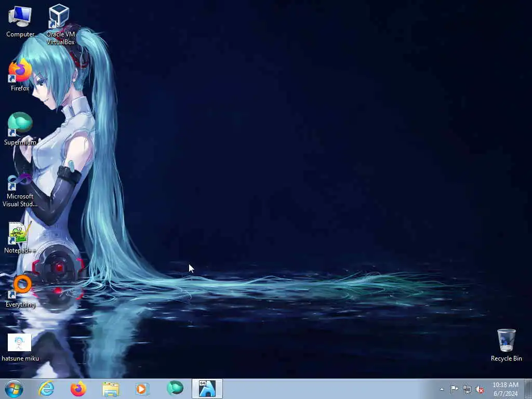Launch Internet Explorer from the taskbar
532x399 pixels.
coord(46,389)
